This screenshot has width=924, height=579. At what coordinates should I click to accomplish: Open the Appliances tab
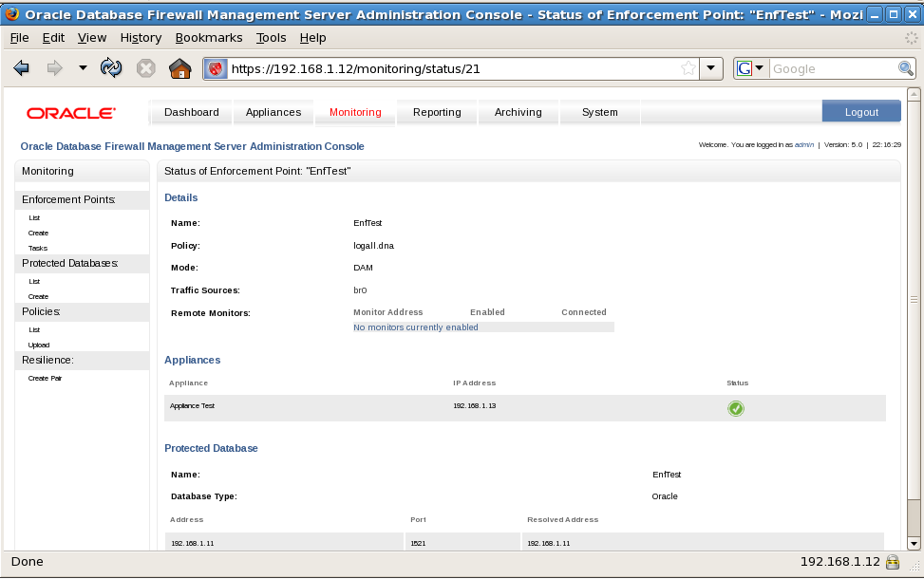(273, 112)
